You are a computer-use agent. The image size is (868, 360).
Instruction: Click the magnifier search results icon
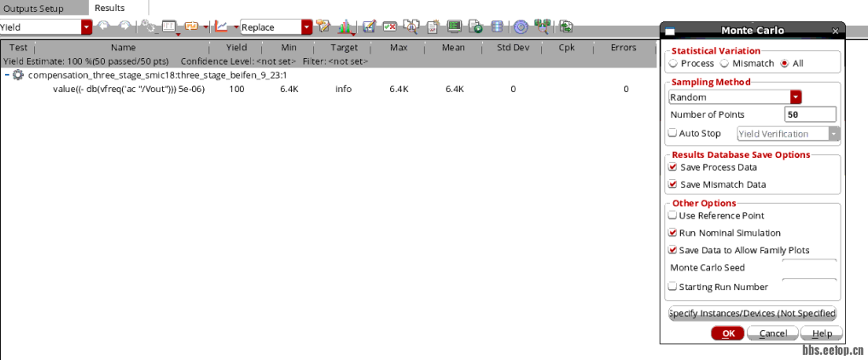point(411,26)
